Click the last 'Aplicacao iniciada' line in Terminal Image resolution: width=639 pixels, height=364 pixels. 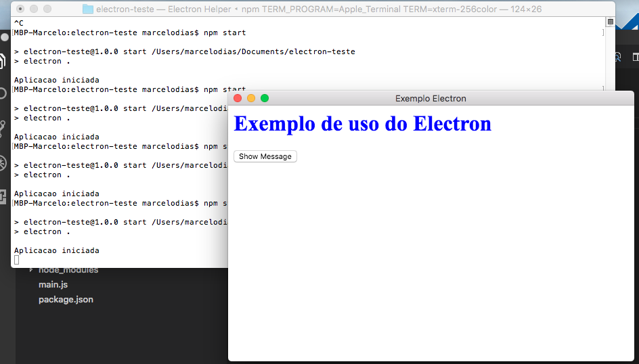pos(57,250)
